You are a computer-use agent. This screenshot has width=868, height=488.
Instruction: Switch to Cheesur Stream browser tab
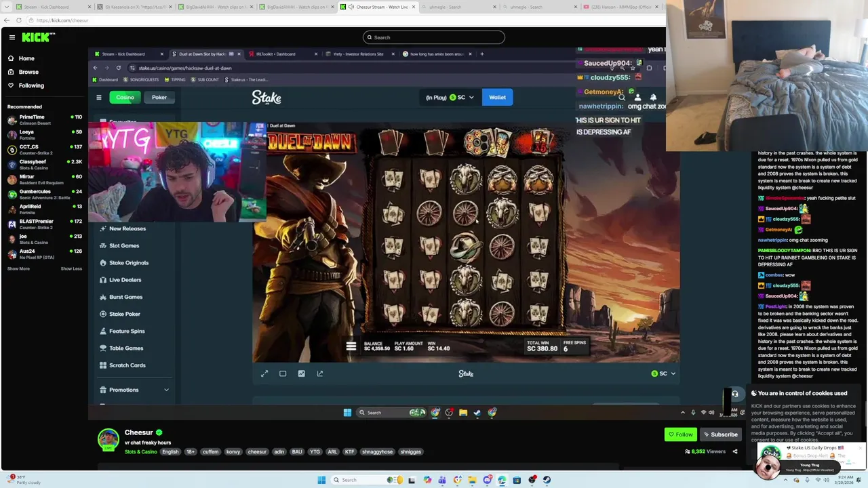[379, 7]
